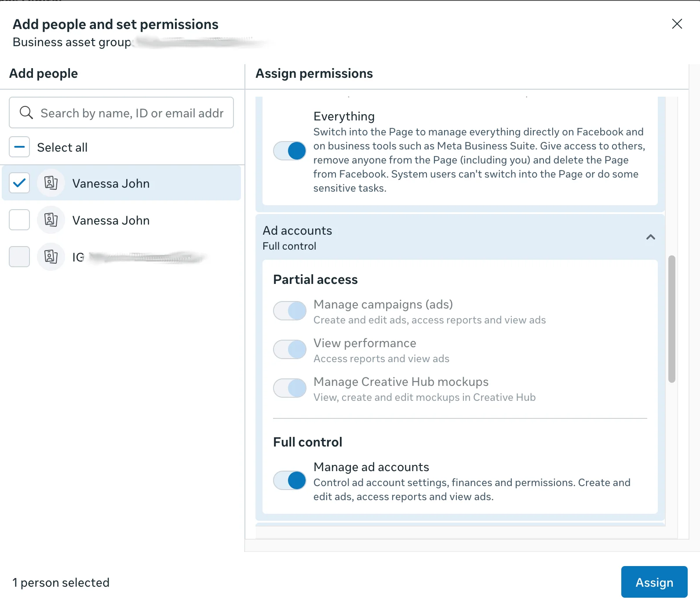Click the magnifier icon in the search box

pyautogui.click(x=26, y=113)
